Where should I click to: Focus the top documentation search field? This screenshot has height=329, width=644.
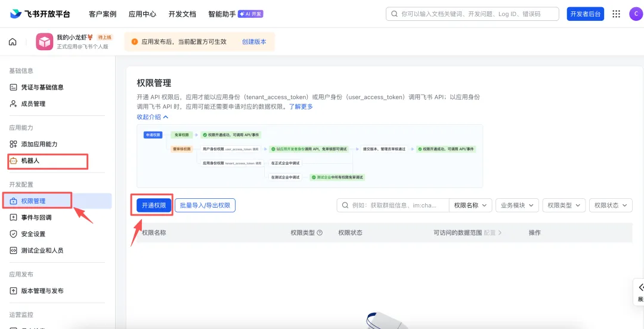(473, 14)
